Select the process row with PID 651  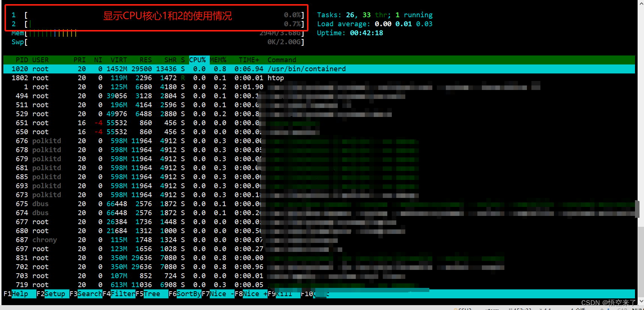point(319,123)
